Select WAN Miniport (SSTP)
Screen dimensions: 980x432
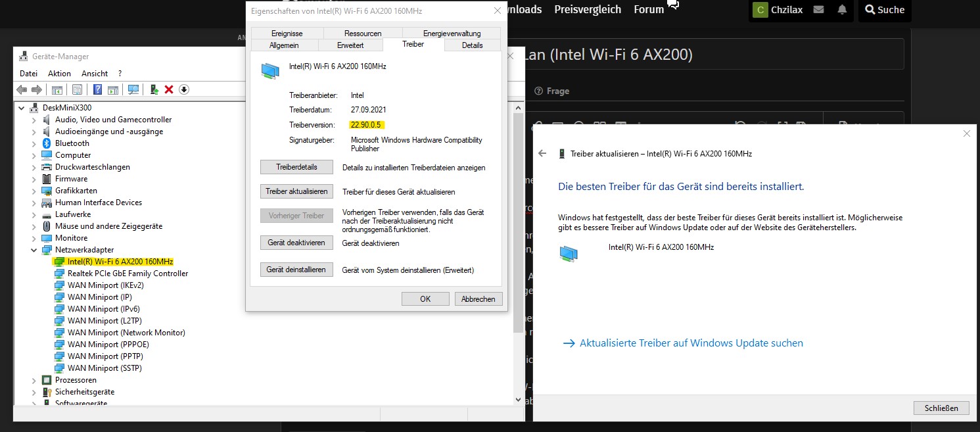[x=105, y=368]
